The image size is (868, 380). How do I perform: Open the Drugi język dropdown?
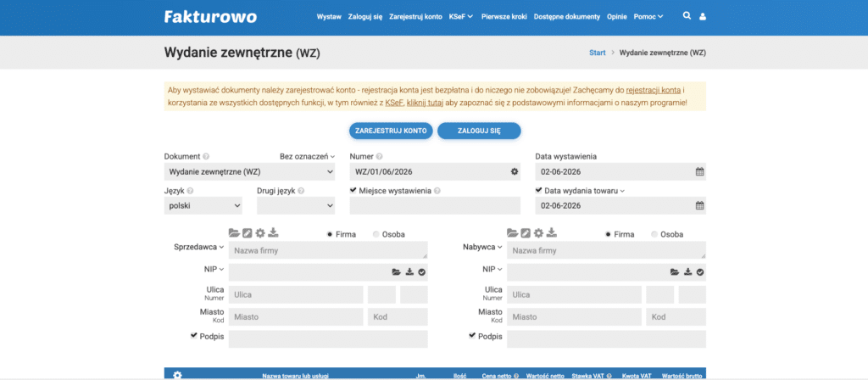(x=296, y=205)
